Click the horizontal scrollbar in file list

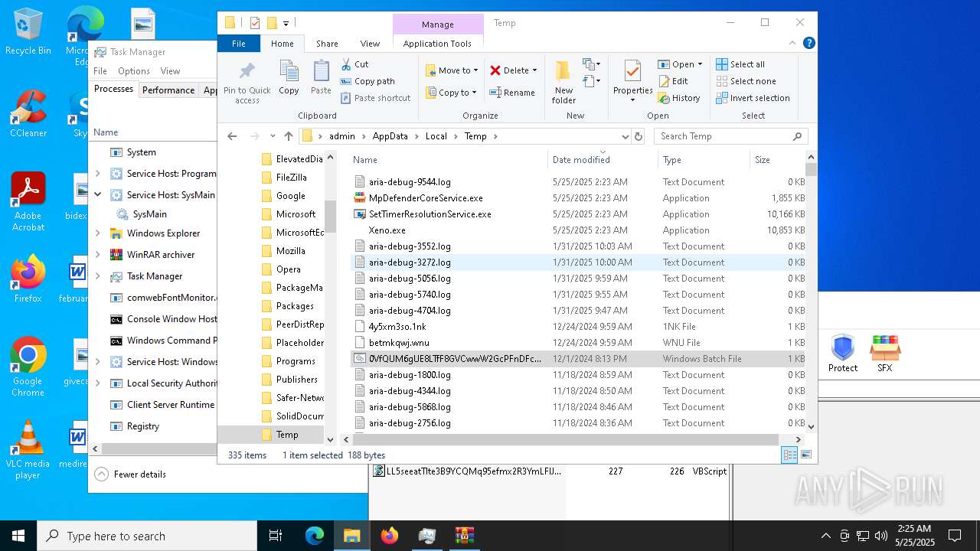tap(565, 439)
